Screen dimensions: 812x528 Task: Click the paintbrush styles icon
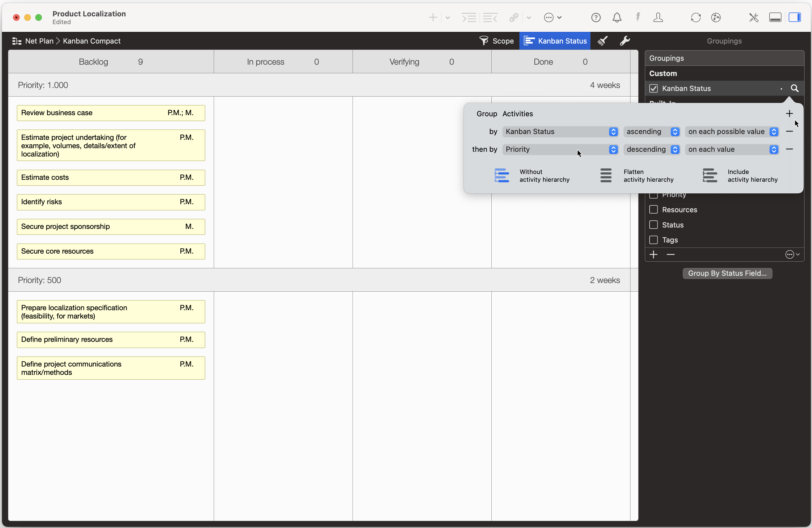(x=602, y=41)
